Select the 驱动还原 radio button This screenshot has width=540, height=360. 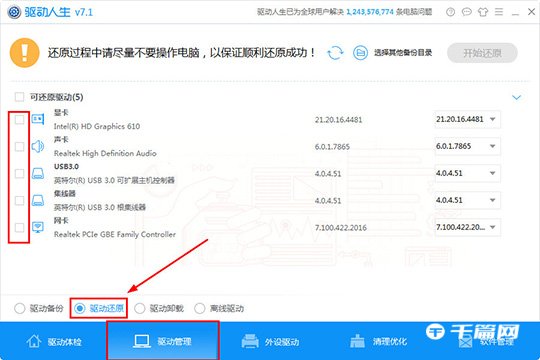[80, 308]
